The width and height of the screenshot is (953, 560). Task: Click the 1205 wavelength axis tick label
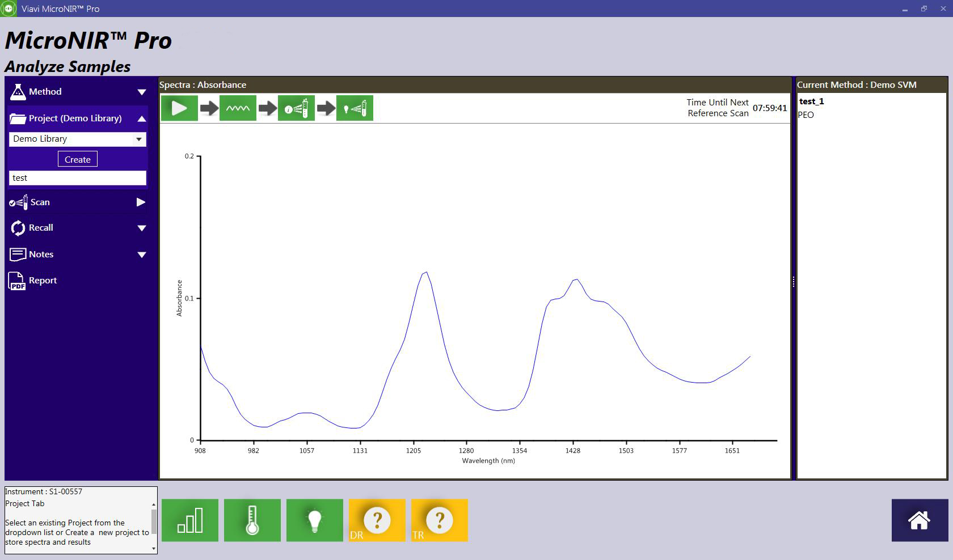pos(413,451)
